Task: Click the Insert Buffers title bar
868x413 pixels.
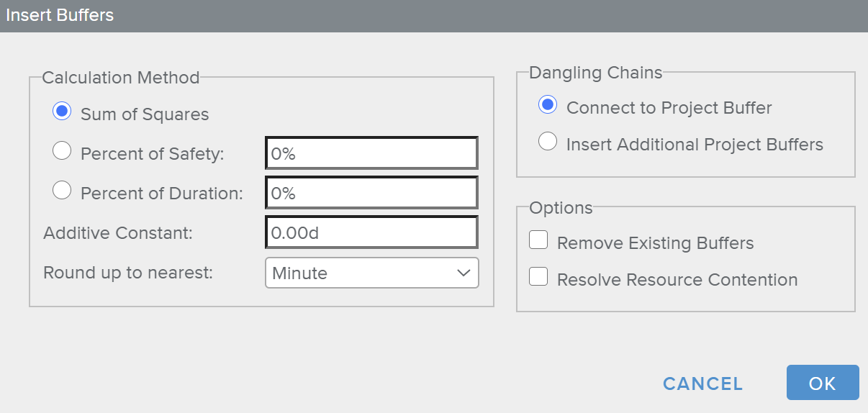Action: pos(433,15)
